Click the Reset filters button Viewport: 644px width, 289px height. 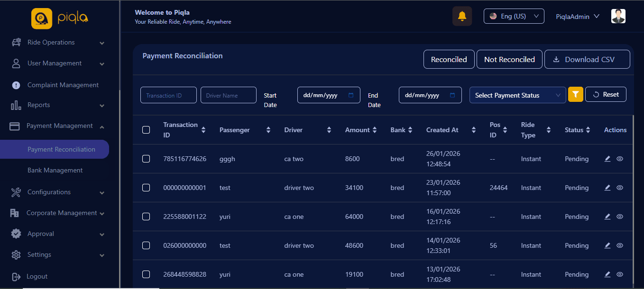[x=606, y=94]
